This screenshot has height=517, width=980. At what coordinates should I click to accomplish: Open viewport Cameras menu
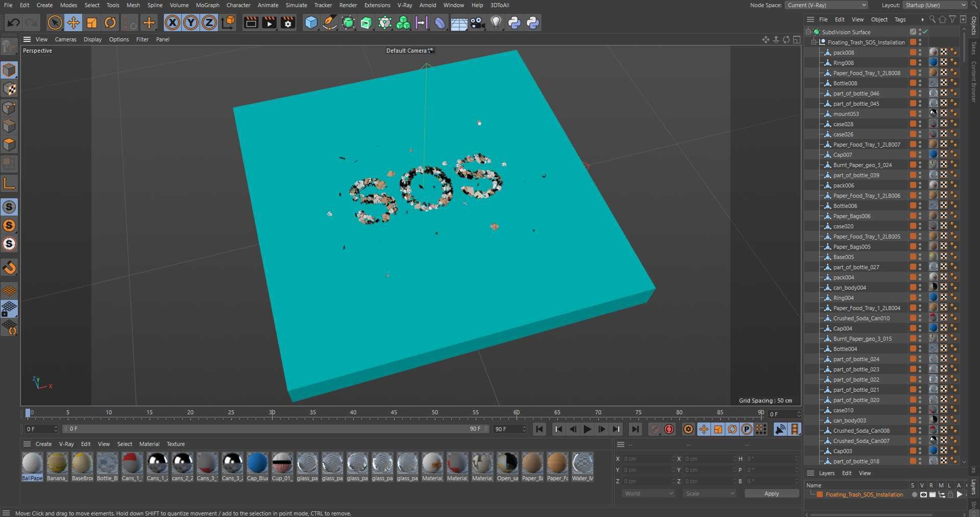tap(65, 39)
